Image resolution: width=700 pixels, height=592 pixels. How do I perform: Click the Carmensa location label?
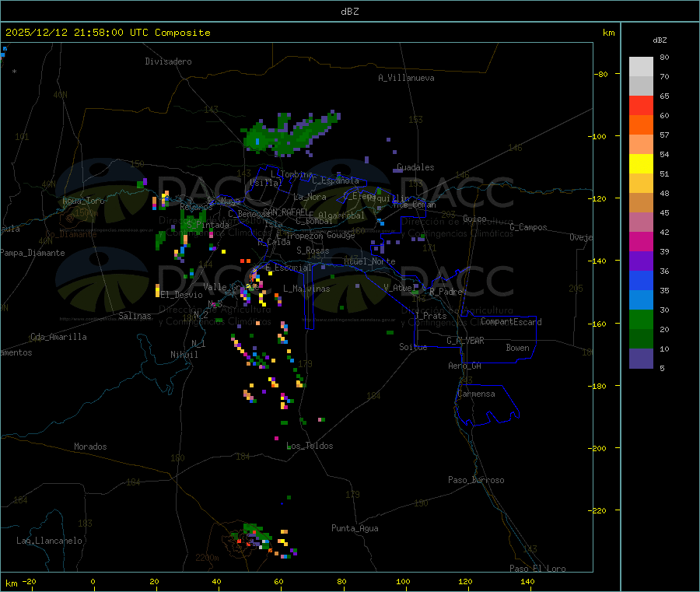pos(476,394)
